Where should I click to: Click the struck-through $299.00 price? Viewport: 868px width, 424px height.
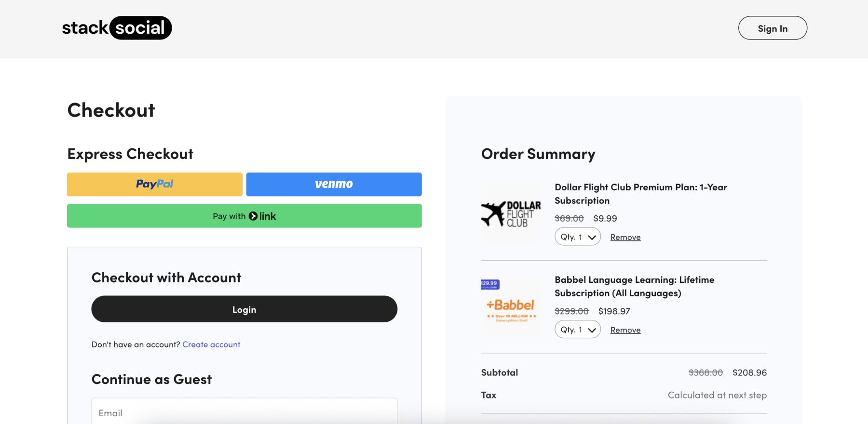pos(571,311)
